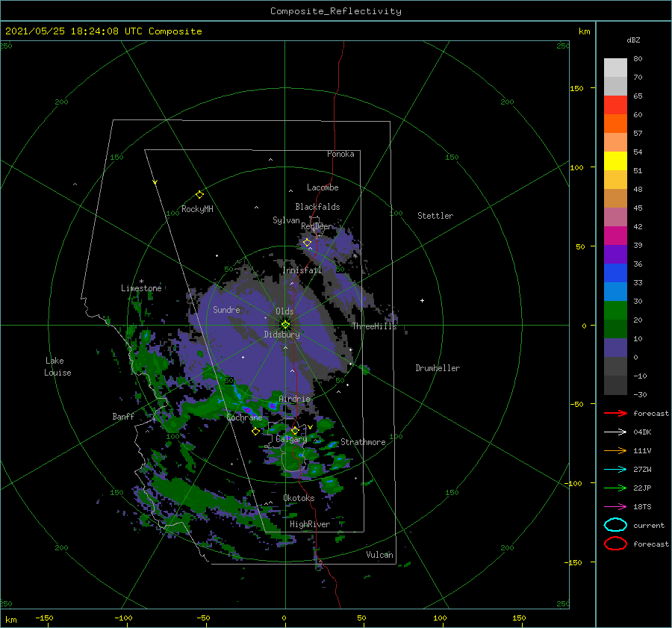This screenshot has width=672, height=628.
Task: Click the orange 111V arrow legend icon
Action: click(x=615, y=450)
